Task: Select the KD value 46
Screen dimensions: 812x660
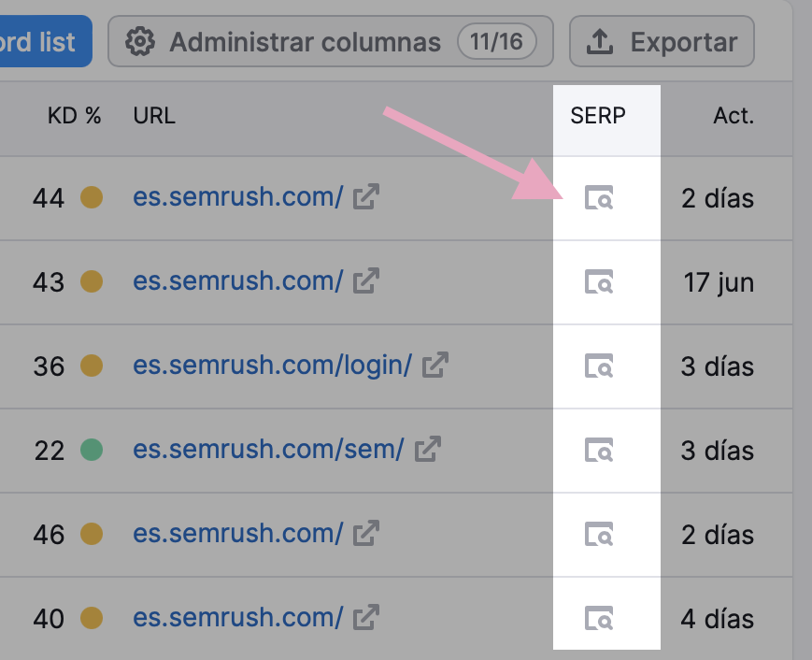Action: click(x=49, y=534)
